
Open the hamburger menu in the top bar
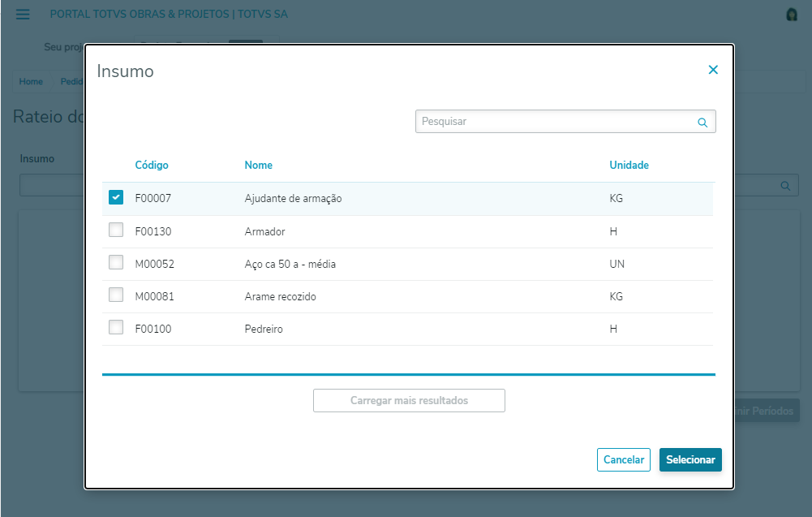click(x=23, y=15)
